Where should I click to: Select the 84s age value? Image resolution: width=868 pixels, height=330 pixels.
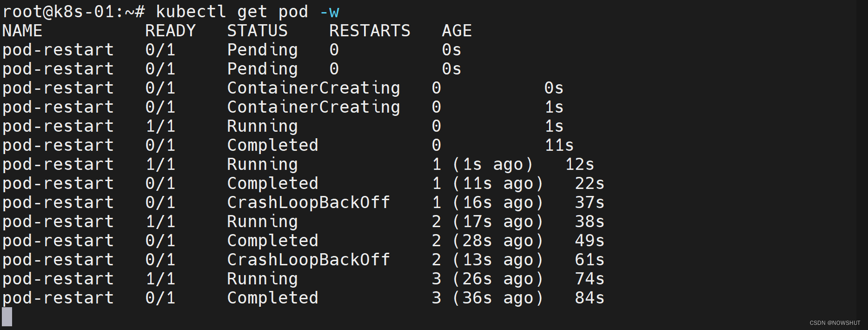pyautogui.click(x=590, y=298)
